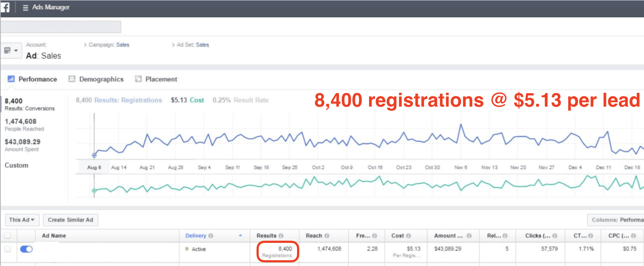Click the Create Similar Ad button

(71, 220)
